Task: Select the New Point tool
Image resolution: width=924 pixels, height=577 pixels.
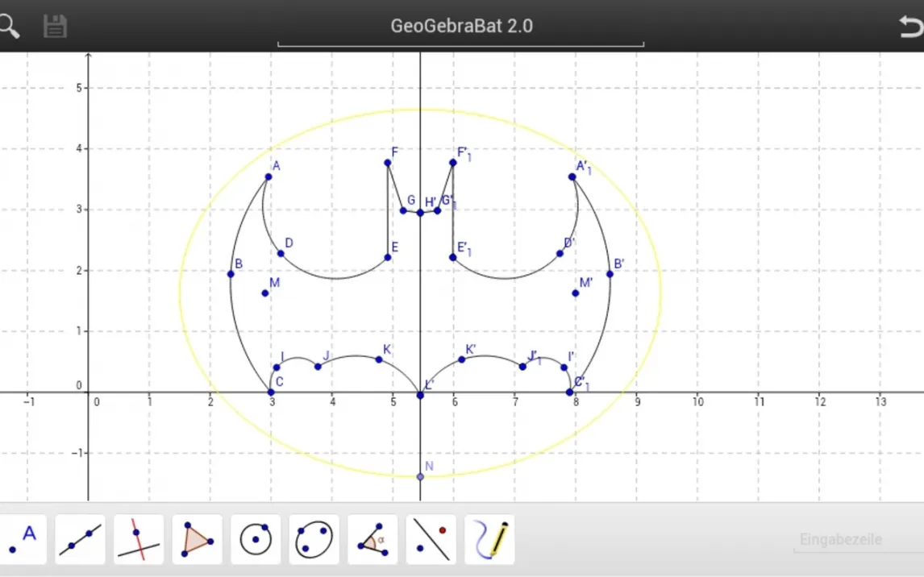Action: click(22, 539)
